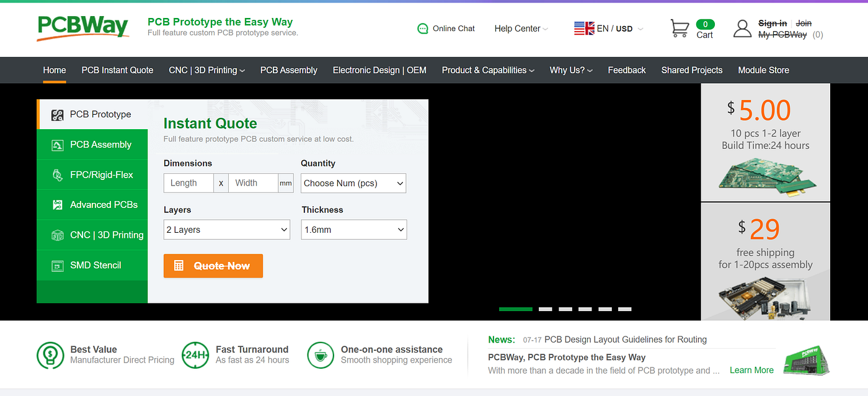
Task: Click the 24H Fast Turnaround icon
Action: [195, 355]
